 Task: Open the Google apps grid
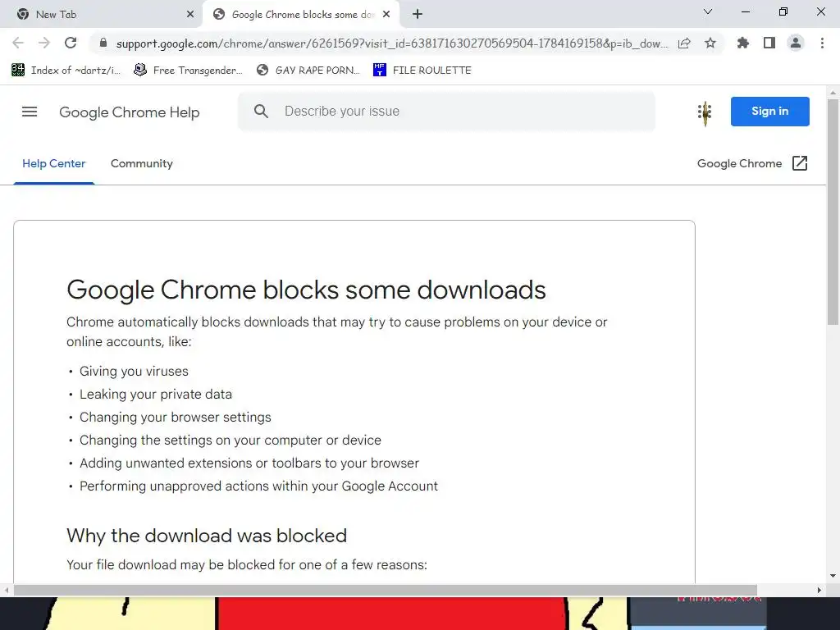click(x=705, y=112)
